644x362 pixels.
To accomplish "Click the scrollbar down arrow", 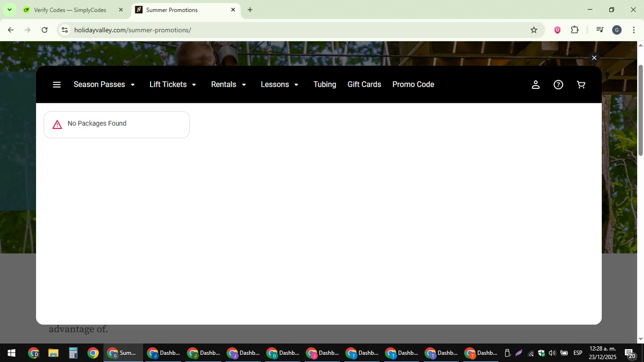I will pyautogui.click(x=641, y=339).
